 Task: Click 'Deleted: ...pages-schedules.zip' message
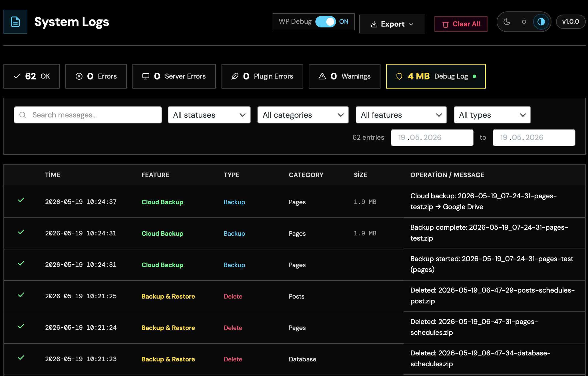pyautogui.click(x=474, y=327)
